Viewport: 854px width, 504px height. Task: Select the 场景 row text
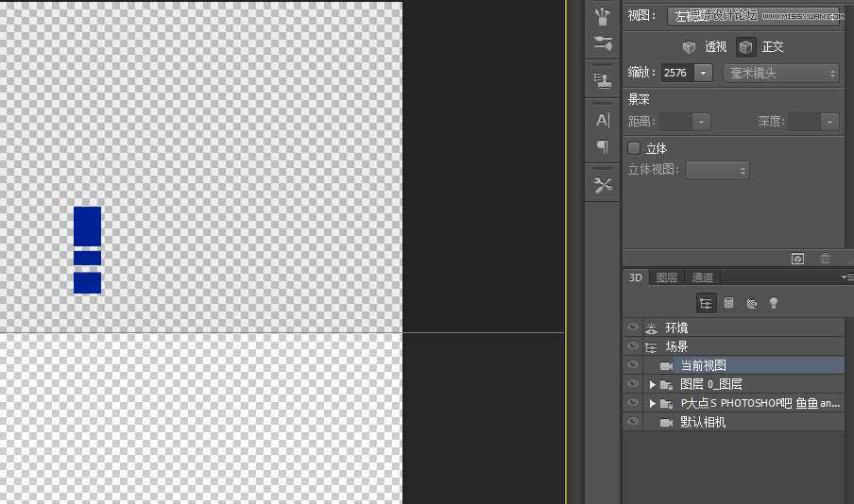(677, 346)
